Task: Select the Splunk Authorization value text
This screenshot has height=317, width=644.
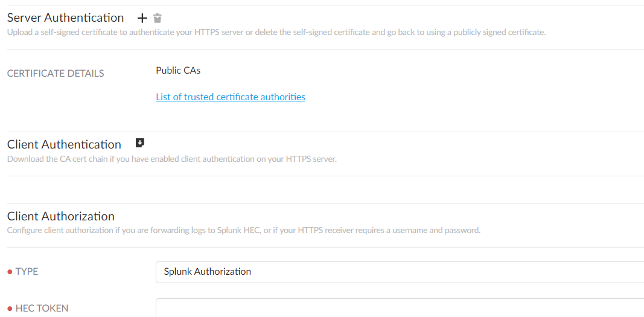Action: pyautogui.click(x=207, y=272)
